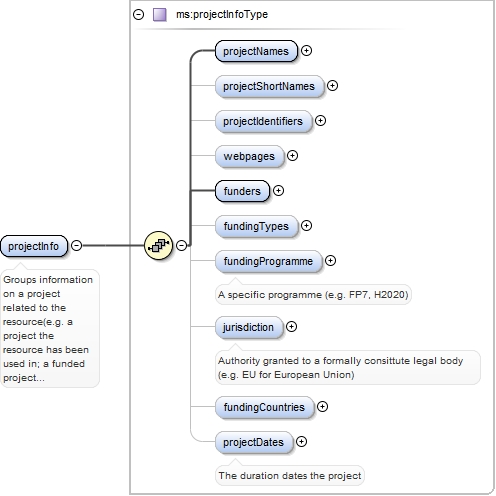
Task: Select the funders element node
Action: (242, 191)
